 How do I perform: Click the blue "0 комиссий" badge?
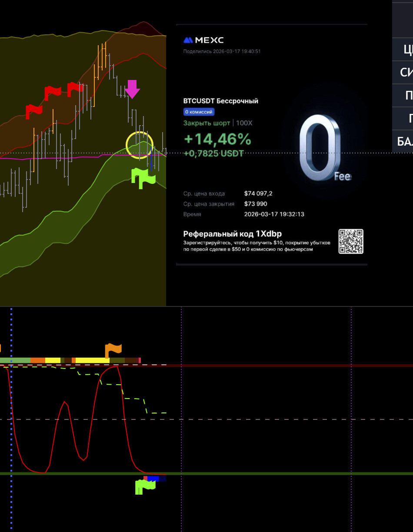(x=199, y=112)
